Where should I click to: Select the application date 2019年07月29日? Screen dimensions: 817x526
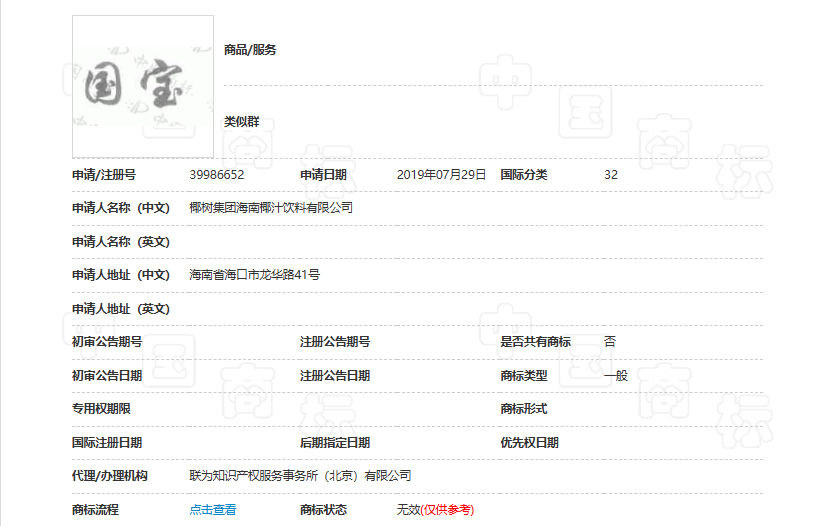[441, 174]
